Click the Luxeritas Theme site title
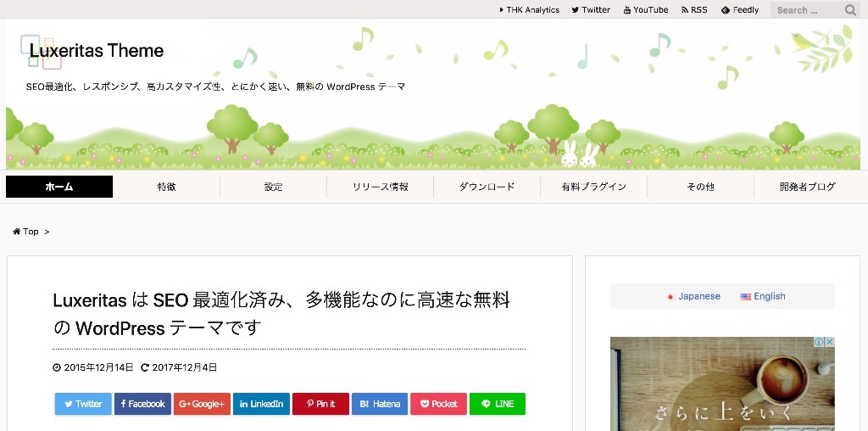This screenshot has width=868, height=431. [x=97, y=50]
